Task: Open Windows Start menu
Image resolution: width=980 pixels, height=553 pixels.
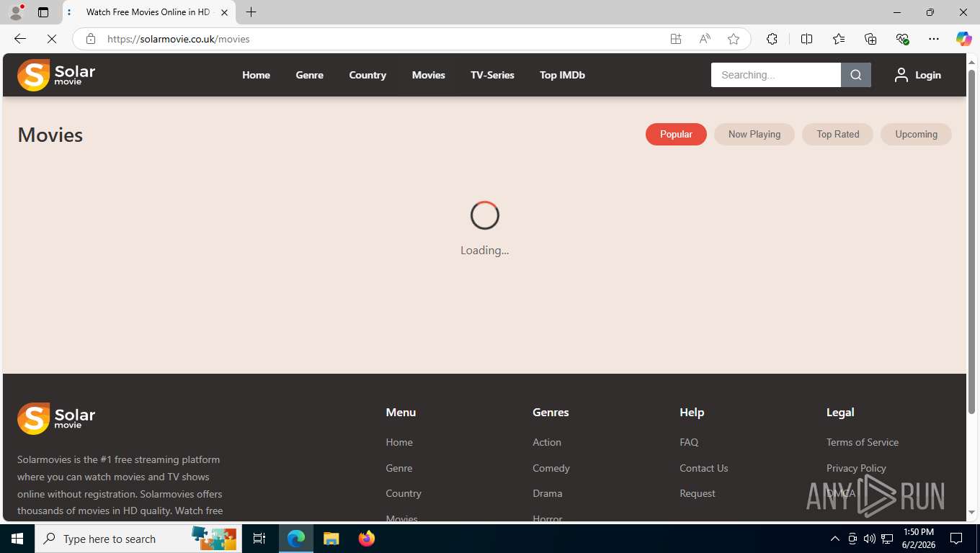Action: pyautogui.click(x=17, y=539)
